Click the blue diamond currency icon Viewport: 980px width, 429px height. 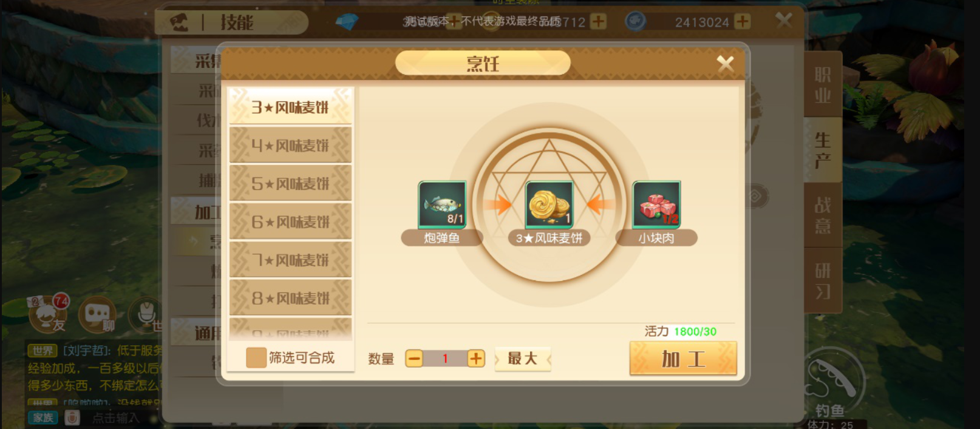pos(347,22)
